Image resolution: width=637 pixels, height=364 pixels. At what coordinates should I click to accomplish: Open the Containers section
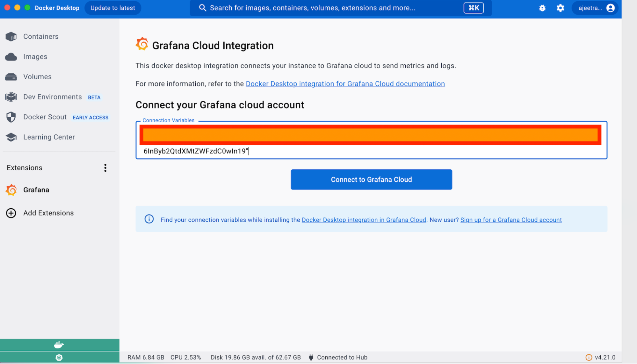pyautogui.click(x=40, y=36)
